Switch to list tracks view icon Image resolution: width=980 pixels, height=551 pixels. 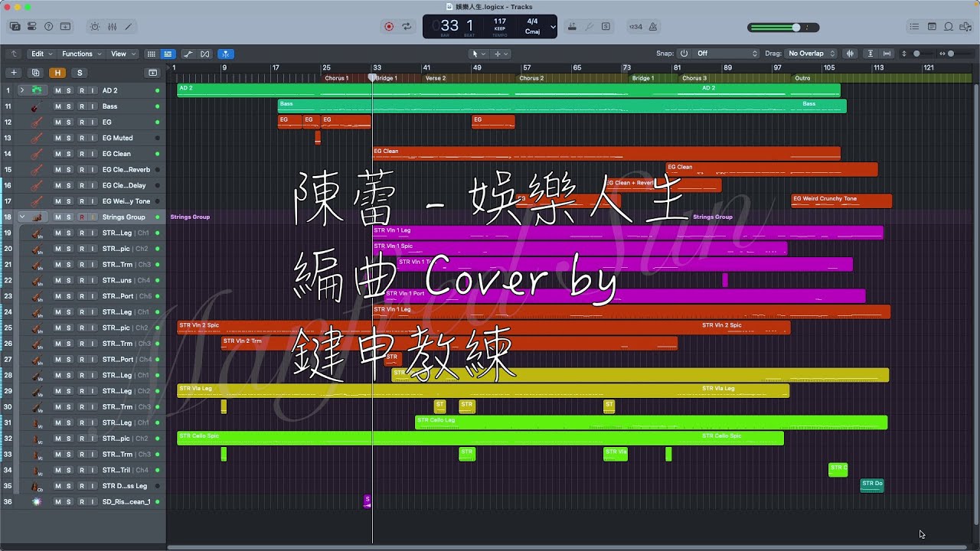168,54
